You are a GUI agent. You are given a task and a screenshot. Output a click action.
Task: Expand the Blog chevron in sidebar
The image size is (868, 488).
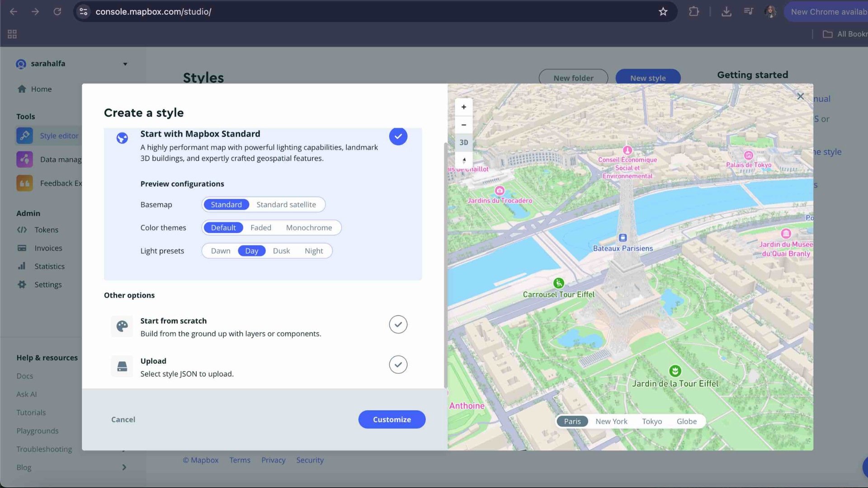[124, 467]
